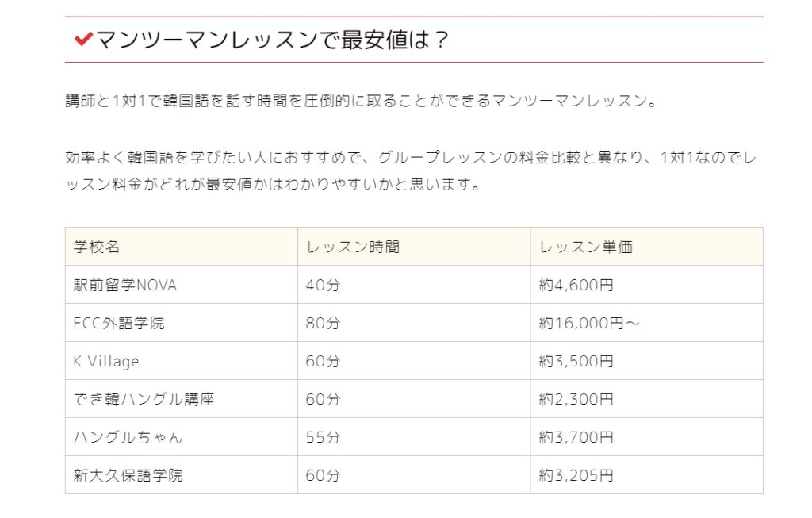Click the 55分 lesson time cell
The height and width of the screenshot is (518, 812).
(x=323, y=437)
